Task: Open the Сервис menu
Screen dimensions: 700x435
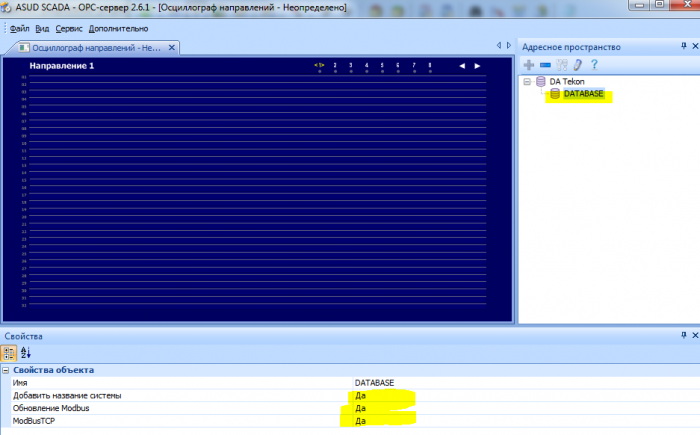Action: pos(69,29)
